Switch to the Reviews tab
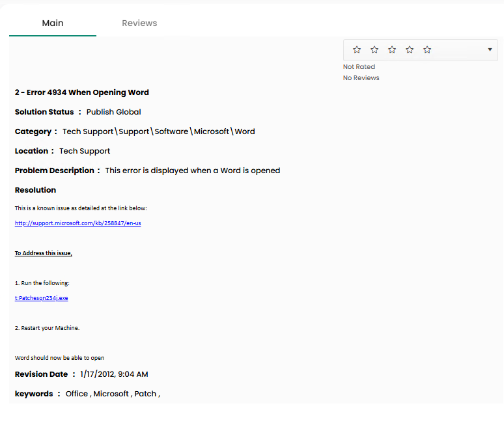The height and width of the screenshot is (425, 504). [x=139, y=23]
